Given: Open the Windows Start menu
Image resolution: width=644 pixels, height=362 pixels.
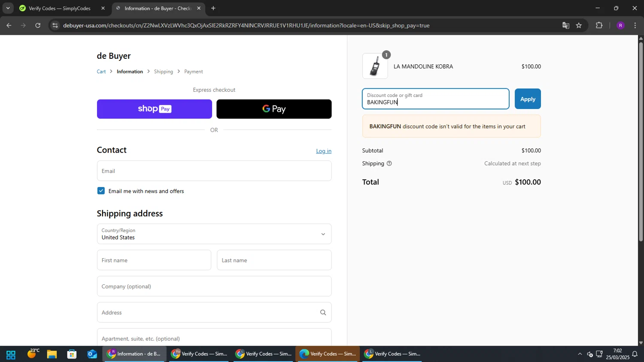Looking at the screenshot, I should (11, 354).
